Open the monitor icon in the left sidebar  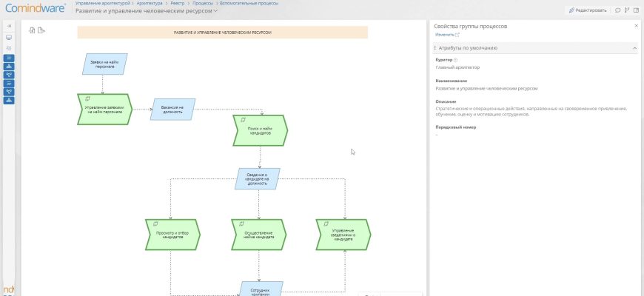tap(9, 36)
